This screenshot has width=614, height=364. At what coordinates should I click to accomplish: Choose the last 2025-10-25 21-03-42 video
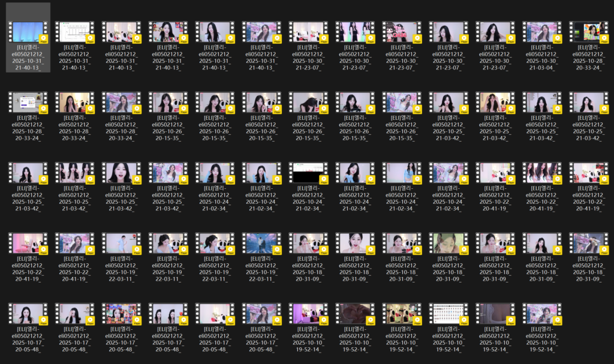[168, 173]
